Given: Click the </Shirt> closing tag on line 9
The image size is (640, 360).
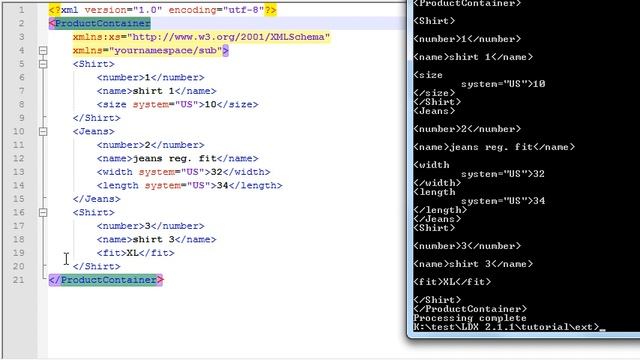Looking at the screenshot, I should coord(96,118).
